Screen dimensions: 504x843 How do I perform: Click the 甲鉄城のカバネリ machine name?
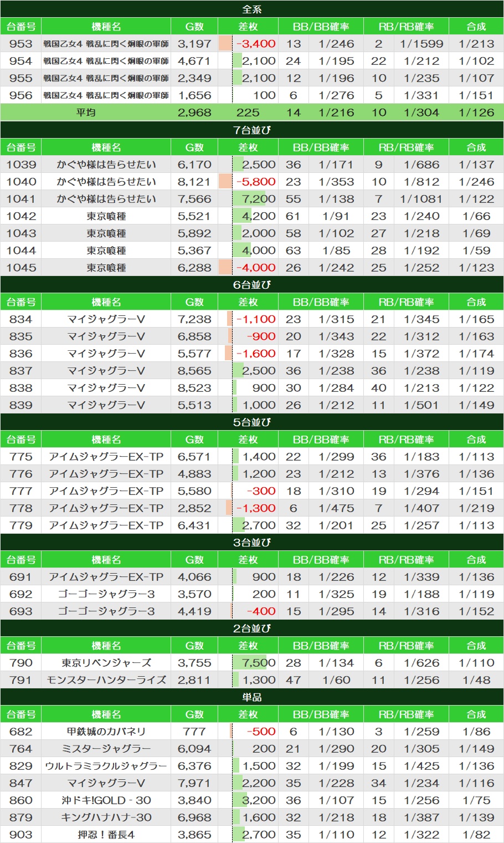[106, 732]
